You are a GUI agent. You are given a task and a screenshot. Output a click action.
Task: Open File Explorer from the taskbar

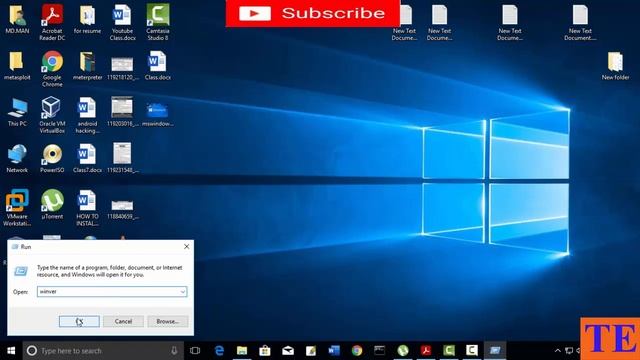(x=242, y=351)
